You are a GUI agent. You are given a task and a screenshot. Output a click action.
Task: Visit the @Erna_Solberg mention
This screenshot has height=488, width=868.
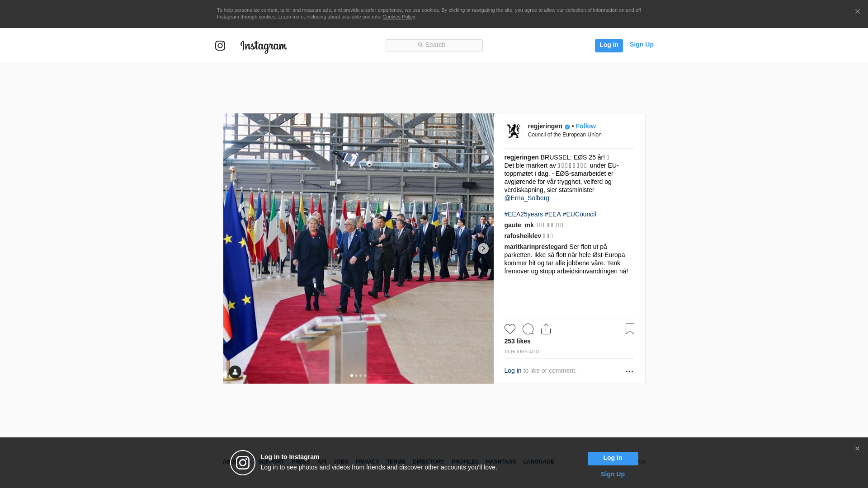[527, 198]
